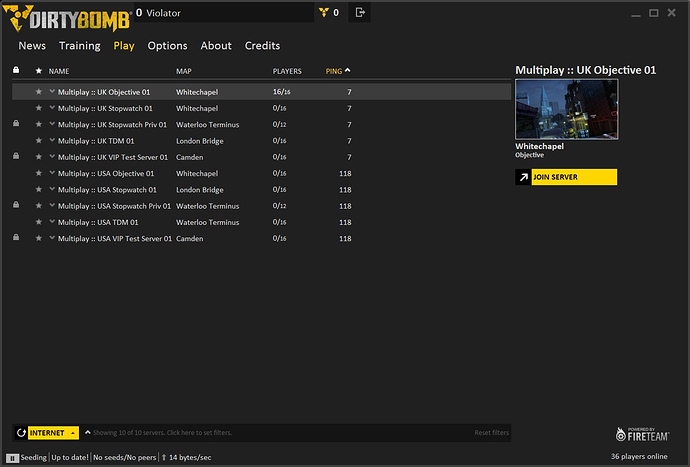Viewport: 690px width, 467px height.
Task: Toggle favorite star for UK TDM 01
Action: click(39, 140)
